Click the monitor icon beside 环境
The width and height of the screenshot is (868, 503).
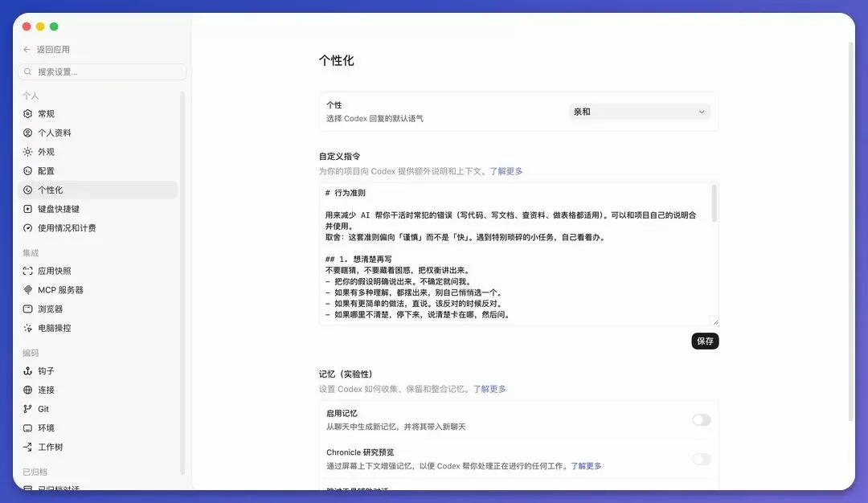tap(27, 427)
